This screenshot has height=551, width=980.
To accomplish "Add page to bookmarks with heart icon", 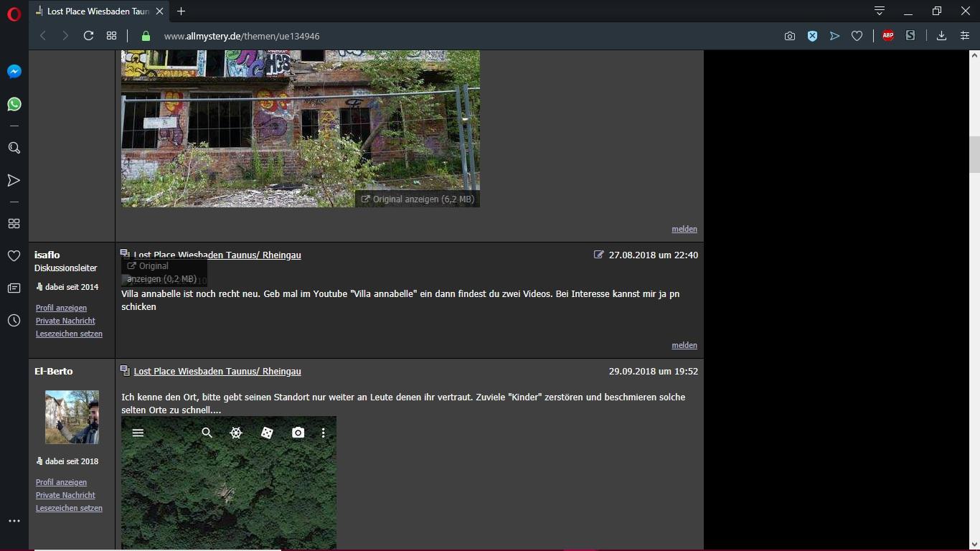I will 857,36.
